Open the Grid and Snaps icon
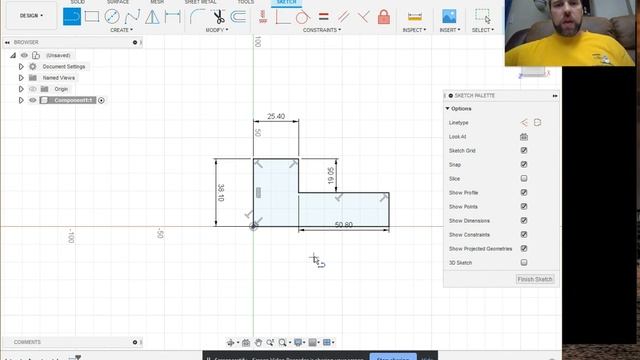Viewport: 640px width, 360px height. click(x=313, y=342)
